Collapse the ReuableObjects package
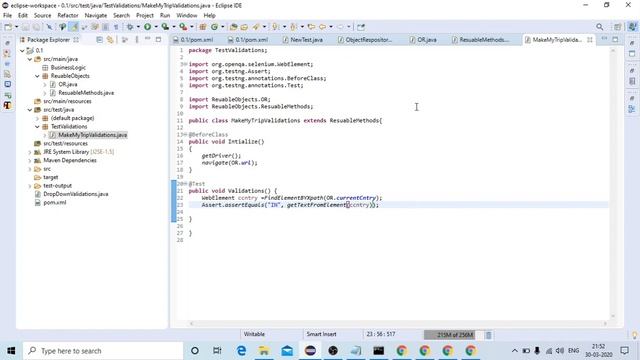Viewport: 640px width, 360px height. [x=37, y=76]
